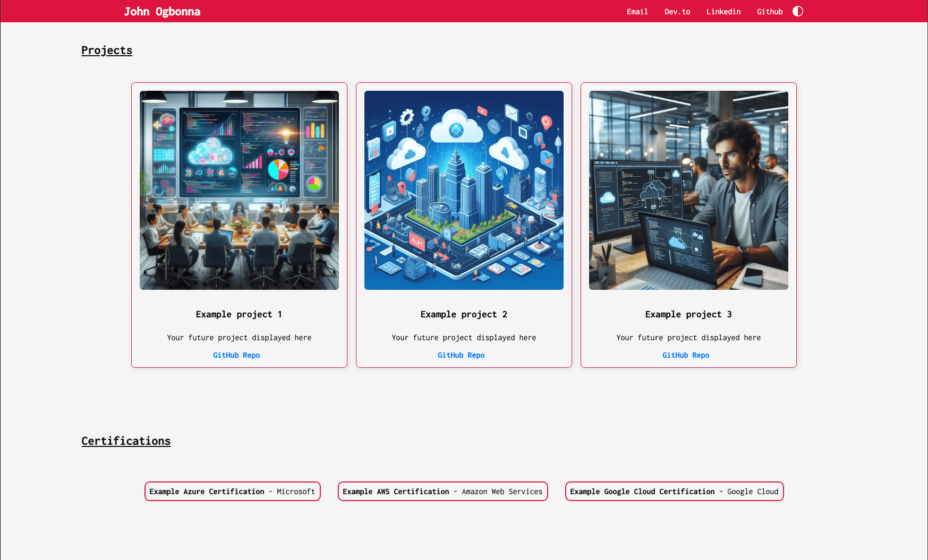Screen dimensions: 928x560
Task: Click description text under Example project 1
Action: pos(239,338)
